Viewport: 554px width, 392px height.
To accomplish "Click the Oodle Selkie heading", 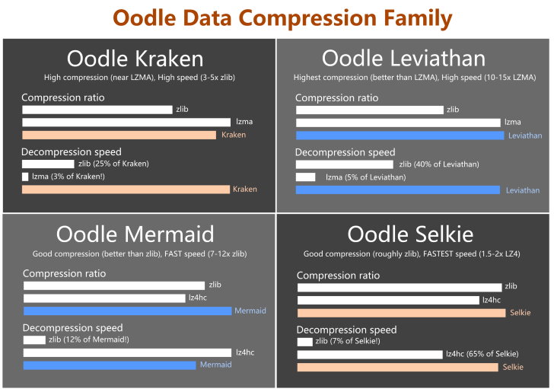I will 410,234.
